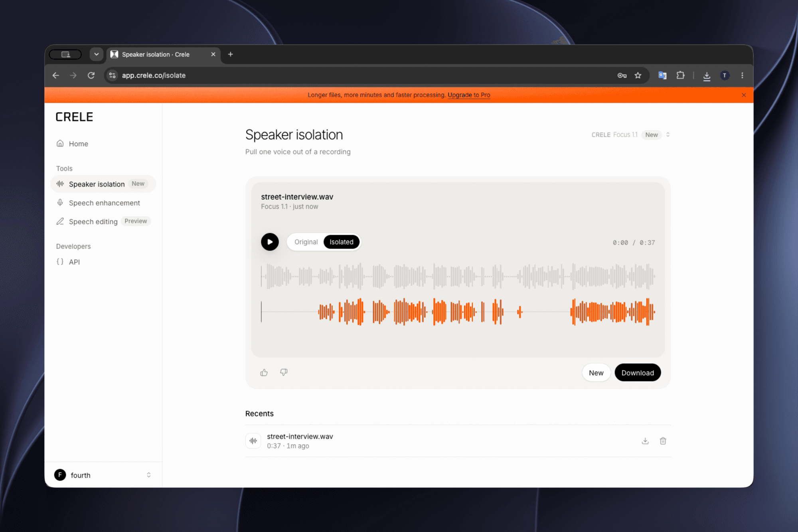Go back in browser history
Viewport: 798px width, 532px height.
56,75
